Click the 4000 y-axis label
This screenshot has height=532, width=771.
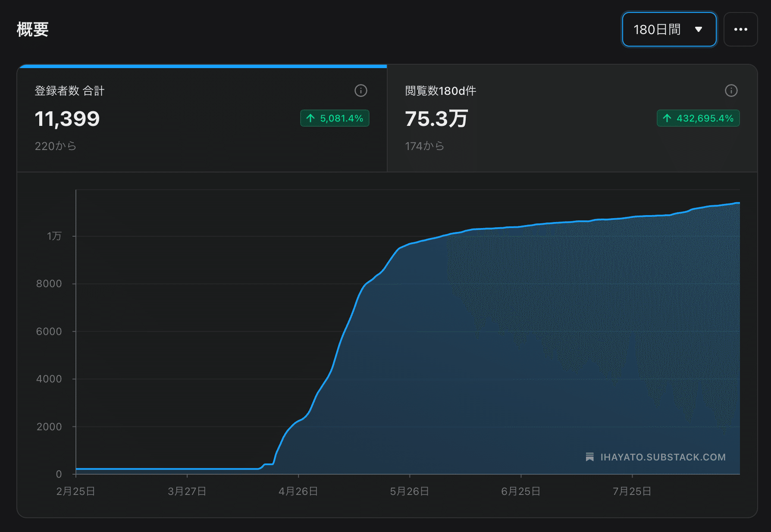[x=49, y=379]
